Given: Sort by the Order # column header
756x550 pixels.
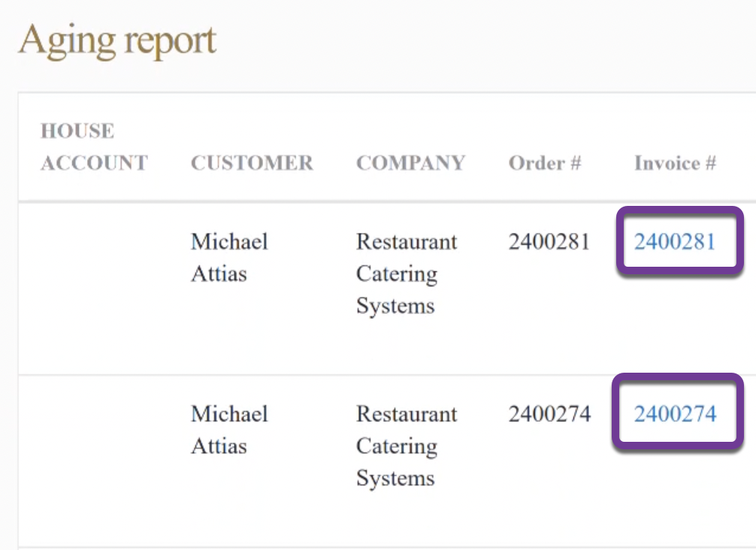Looking at the screenshot, I should [x=545, y=163].
